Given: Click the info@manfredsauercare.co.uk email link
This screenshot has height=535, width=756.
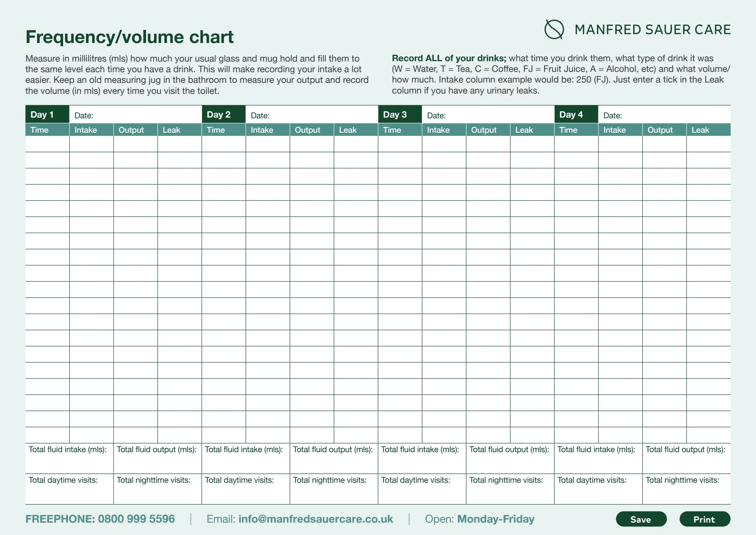Looking at the screenshot, I should (315, 519).
